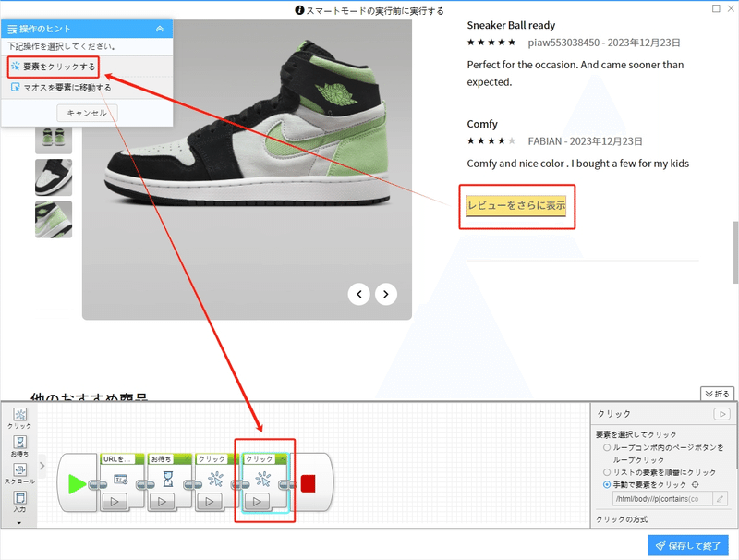
Task: Pick the お待ち (wait) tool in the left palette
Action: coord(19,446)
